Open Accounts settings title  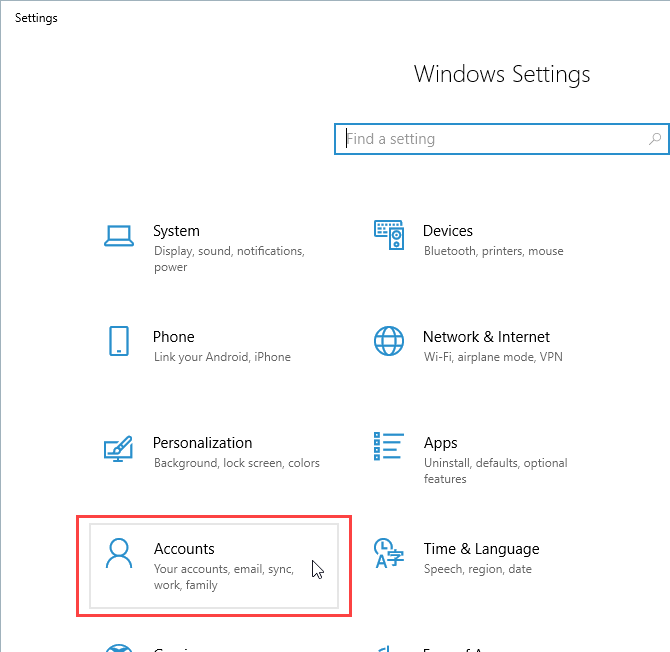(184, 549)
